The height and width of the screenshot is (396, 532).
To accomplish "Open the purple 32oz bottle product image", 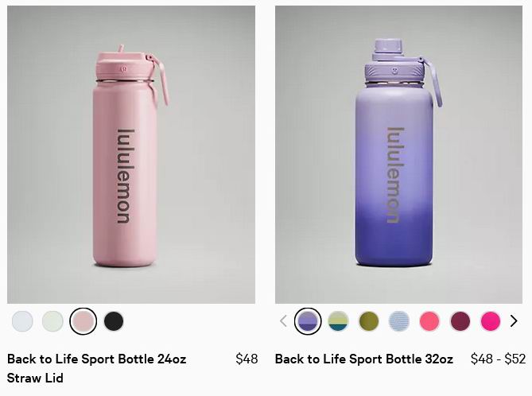I will pos(398,154).
